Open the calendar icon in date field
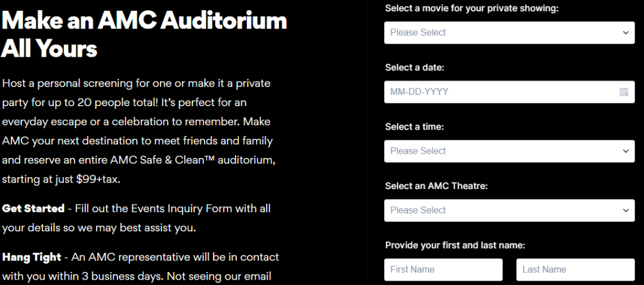Viewport: 644px width, 285px height. 624,92
